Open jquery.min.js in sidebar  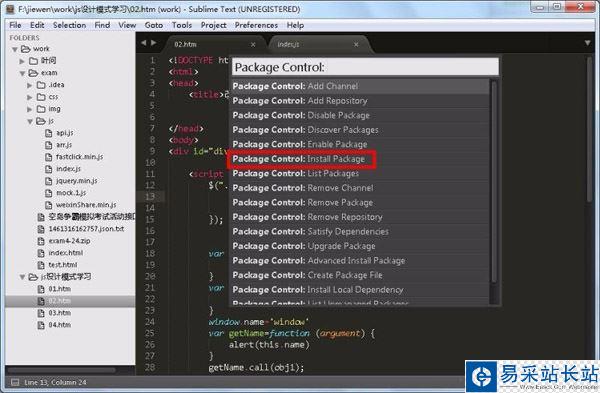pos(77,181)
